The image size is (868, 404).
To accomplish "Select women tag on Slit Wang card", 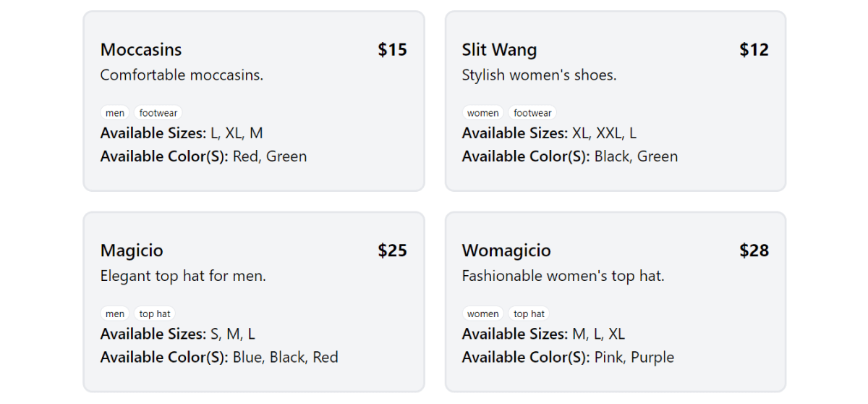I will (482, 113).
